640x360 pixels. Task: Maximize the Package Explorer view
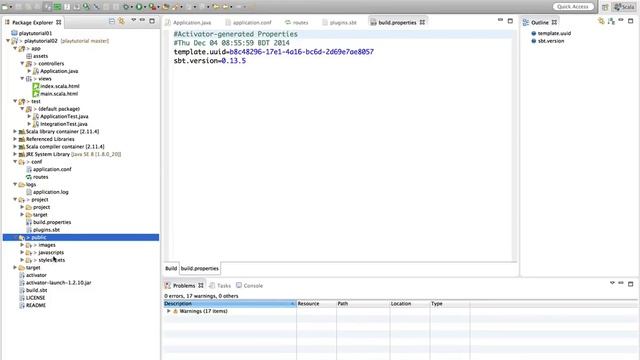[152, 21]
